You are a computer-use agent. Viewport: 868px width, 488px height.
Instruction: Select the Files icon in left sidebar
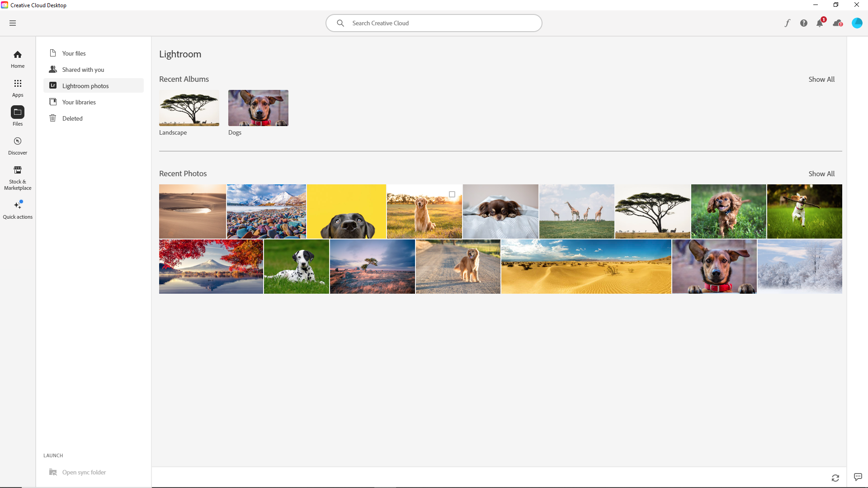[x=17, y=116]
